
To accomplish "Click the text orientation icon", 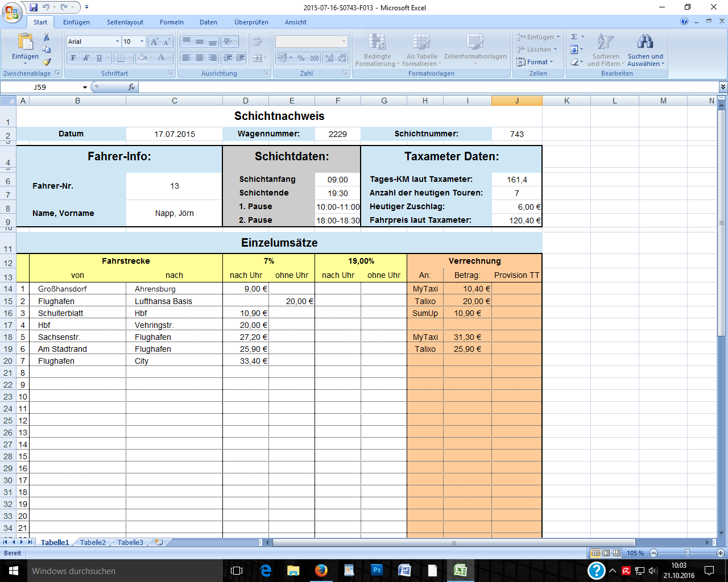I will [229, 41].
